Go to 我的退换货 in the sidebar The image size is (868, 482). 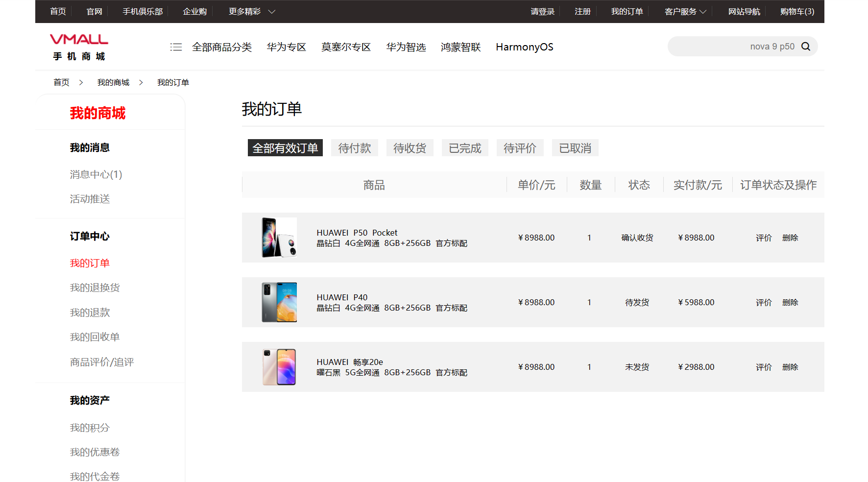point(95,288)
